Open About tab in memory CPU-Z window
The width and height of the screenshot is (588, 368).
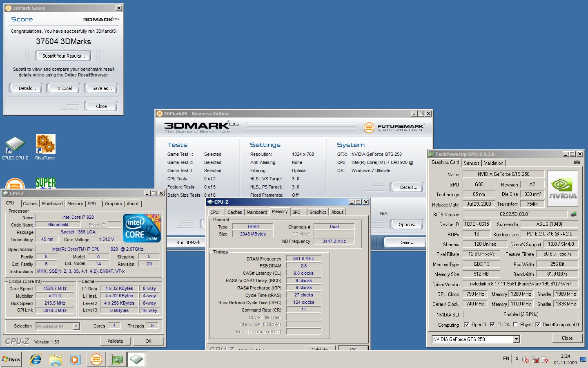click(x=337, y=212)
